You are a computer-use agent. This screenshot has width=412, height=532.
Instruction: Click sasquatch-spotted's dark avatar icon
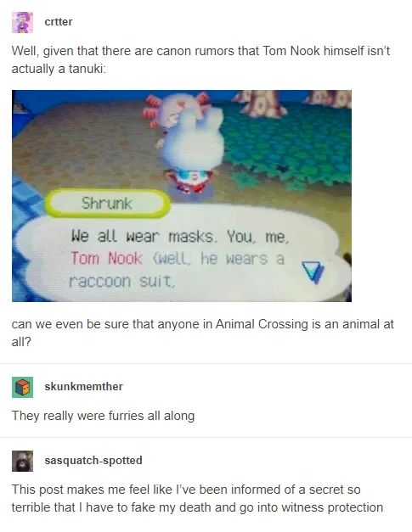pyautogui.click(x=22, y=461)
